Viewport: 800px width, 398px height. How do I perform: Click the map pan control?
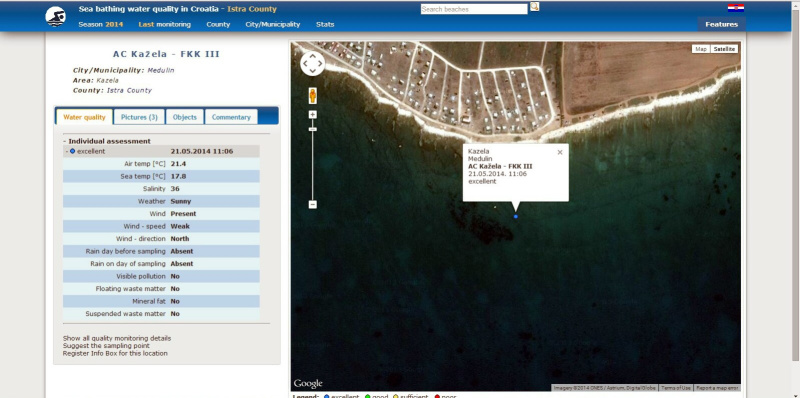(312, 64)
